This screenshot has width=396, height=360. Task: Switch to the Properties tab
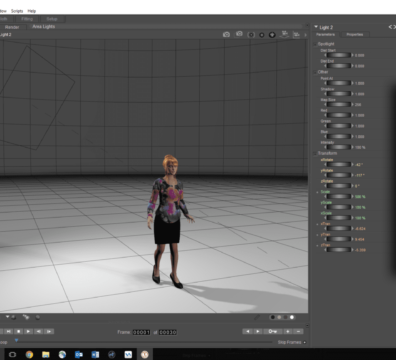354,34
